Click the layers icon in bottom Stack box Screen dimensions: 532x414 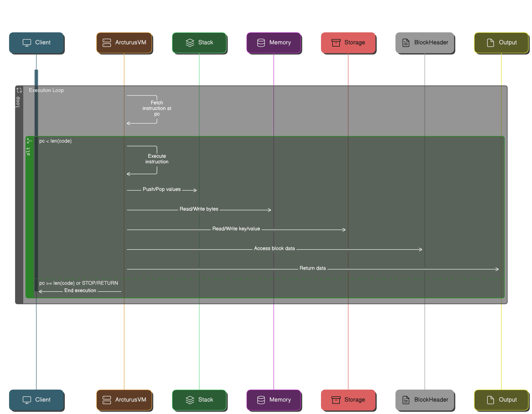click(x=190, y=400)
